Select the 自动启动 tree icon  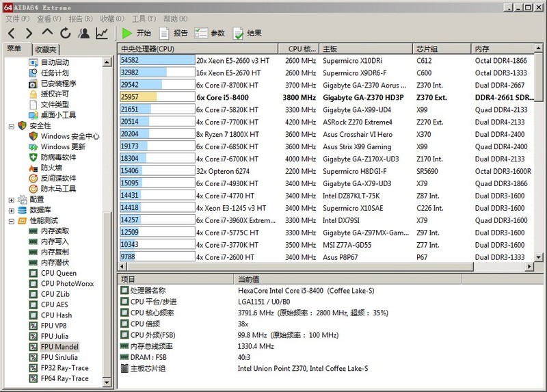(x=33, y=62)
